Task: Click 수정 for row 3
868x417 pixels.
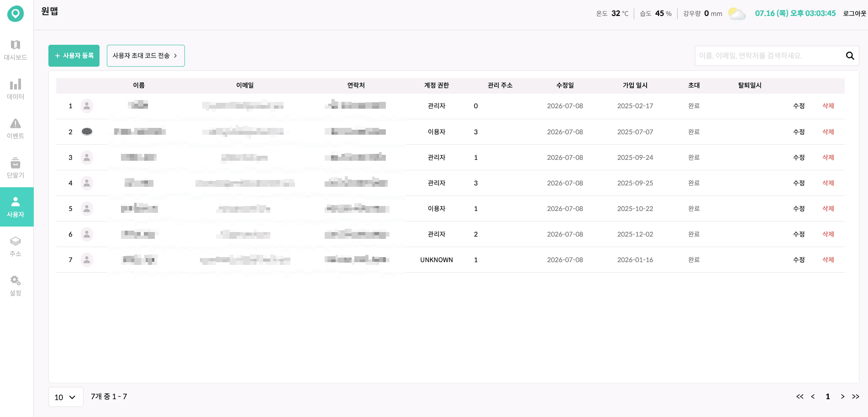Action: click(x=799, y=158)
